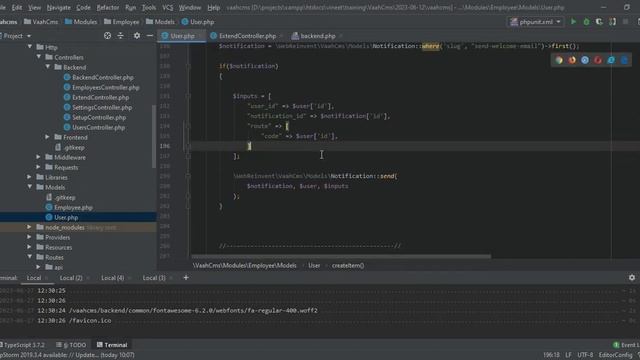This screenshot has height=360, width=640.
Task: Open file in Chrome browser icon
Action: click(x=559, y=60)
